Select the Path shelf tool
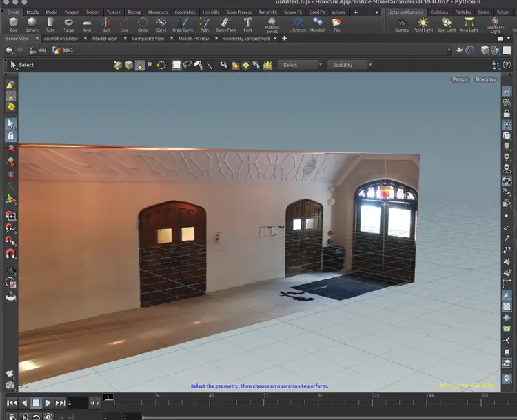 coord(205,24)
